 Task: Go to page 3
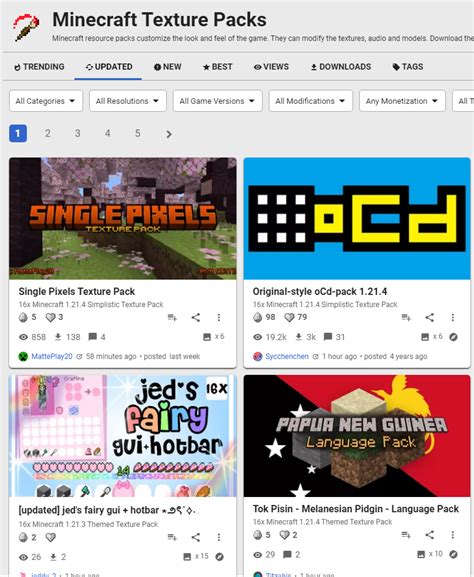pyautogui.click(x=77, y=133)
